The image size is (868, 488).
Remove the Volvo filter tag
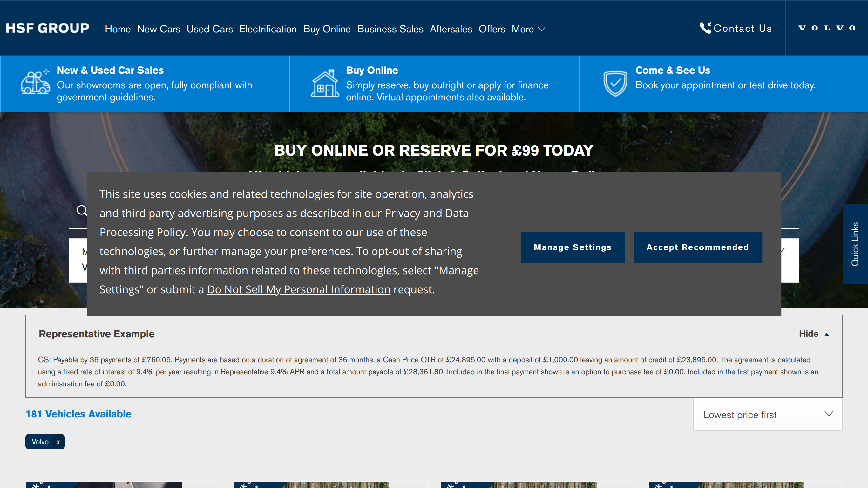point(58,442)
